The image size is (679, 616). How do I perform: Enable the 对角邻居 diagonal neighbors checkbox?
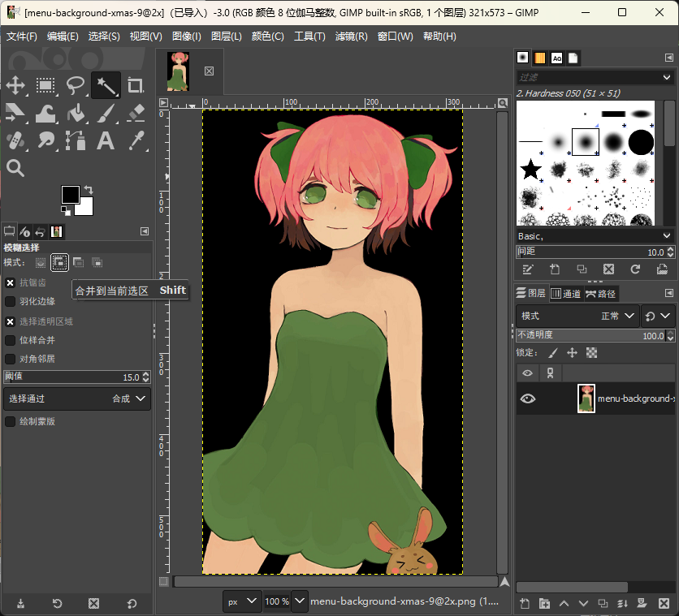[x=10, y=359]
